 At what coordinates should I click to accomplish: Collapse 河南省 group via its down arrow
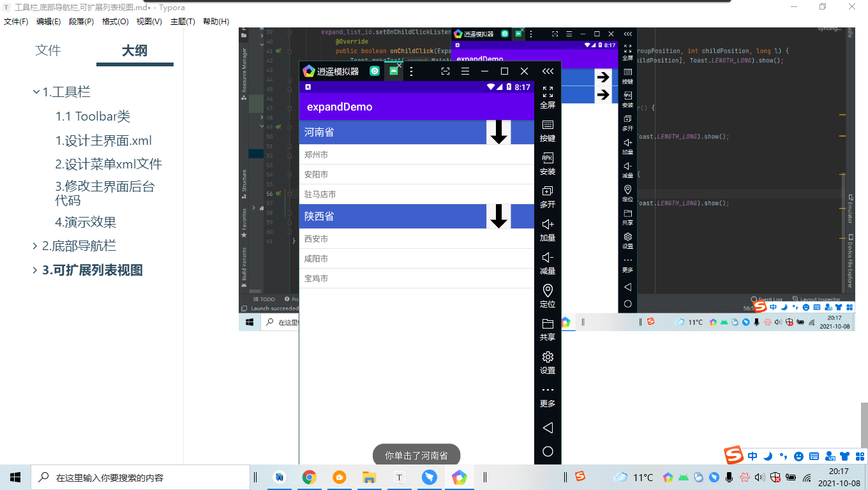(x=498, y=132)
